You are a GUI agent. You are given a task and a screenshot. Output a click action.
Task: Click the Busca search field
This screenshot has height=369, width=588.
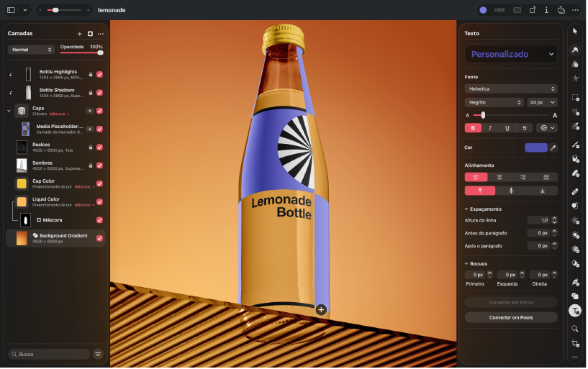[49, 355]
